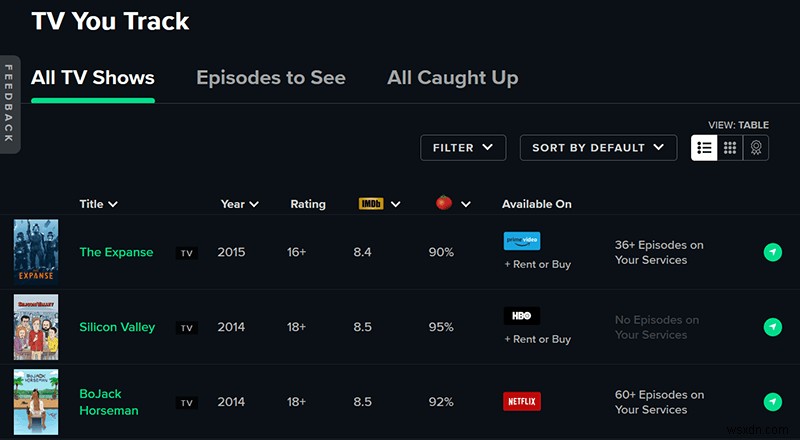Switch to grid view icon
This screenshot has width=800, height=440.
click(730, 147)
